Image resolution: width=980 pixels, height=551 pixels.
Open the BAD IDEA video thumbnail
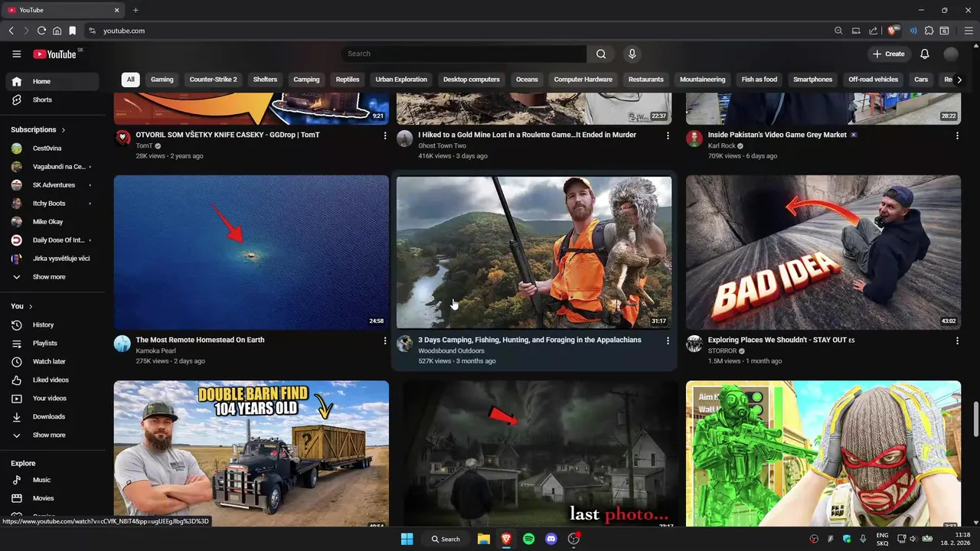(x=823, y=253)
